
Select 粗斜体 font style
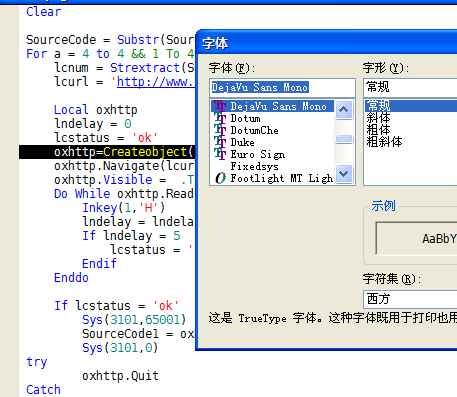point(384,142)
